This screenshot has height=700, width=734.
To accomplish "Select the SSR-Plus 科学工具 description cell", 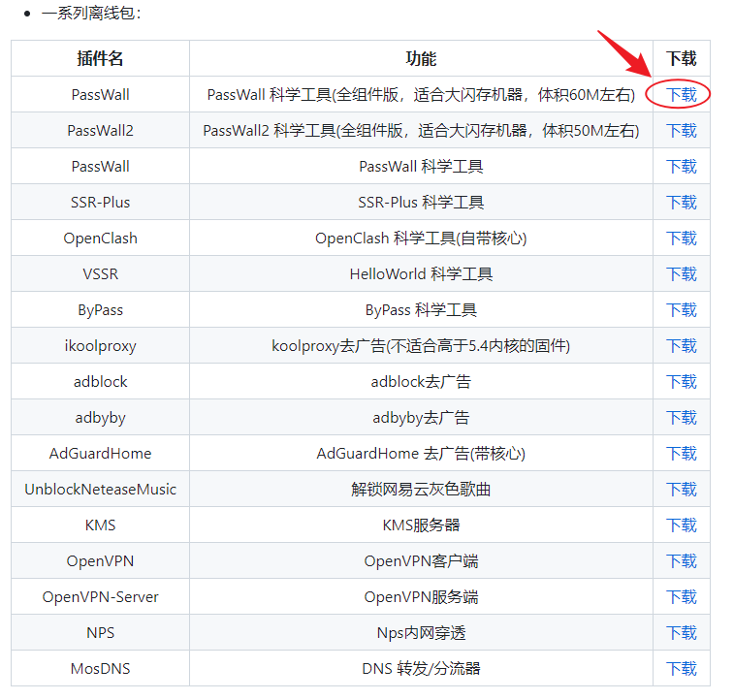I will 421,202.
